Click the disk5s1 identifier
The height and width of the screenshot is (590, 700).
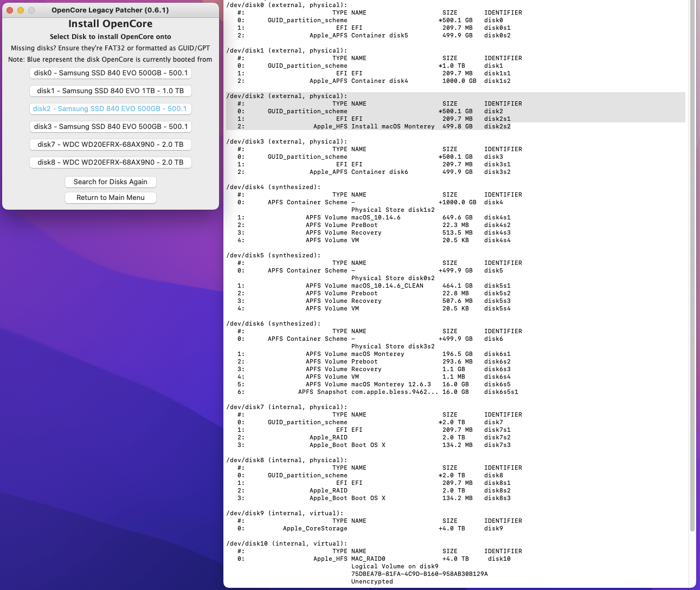497,286
